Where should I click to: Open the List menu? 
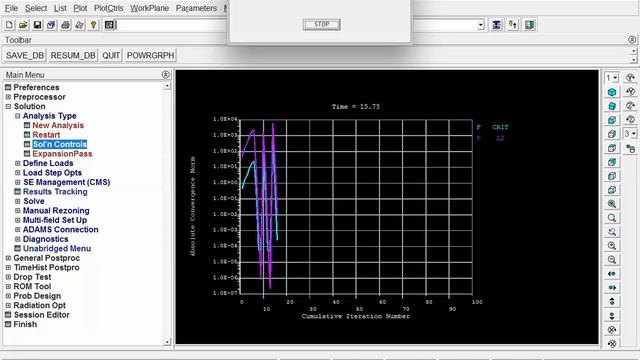(60, 8)
